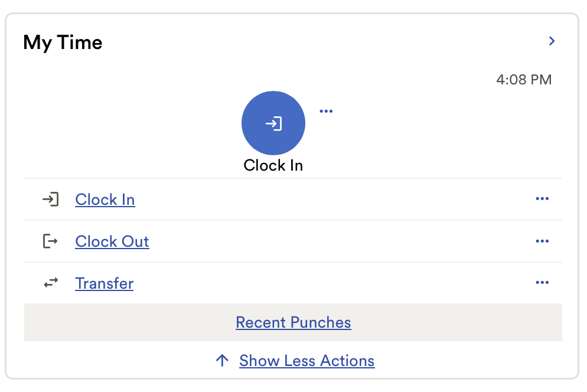Click the arrow icon left of the Clock In link

[51, 200]
